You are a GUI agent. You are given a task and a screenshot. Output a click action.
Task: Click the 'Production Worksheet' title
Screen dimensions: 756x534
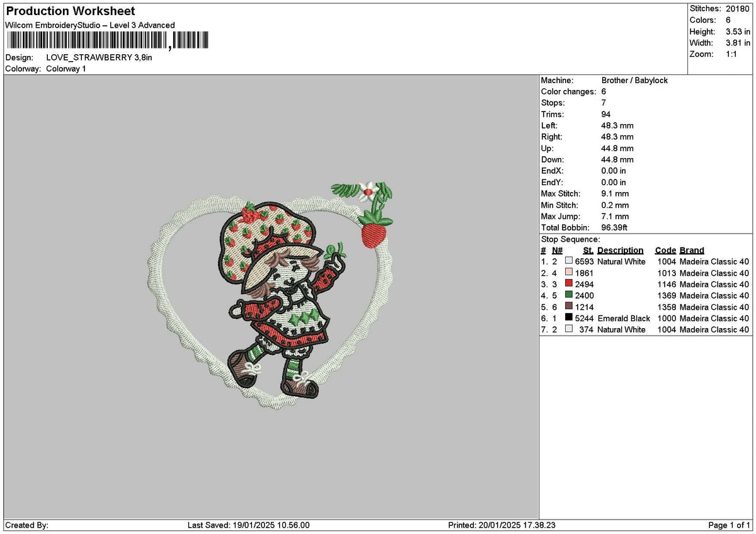[x=71, y=11]
